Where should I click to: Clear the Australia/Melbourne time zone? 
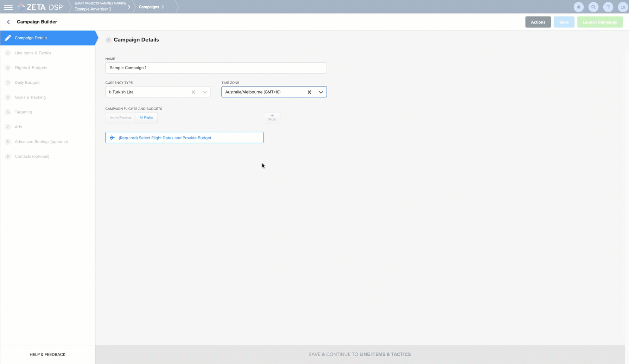click(x=309, y=92)
